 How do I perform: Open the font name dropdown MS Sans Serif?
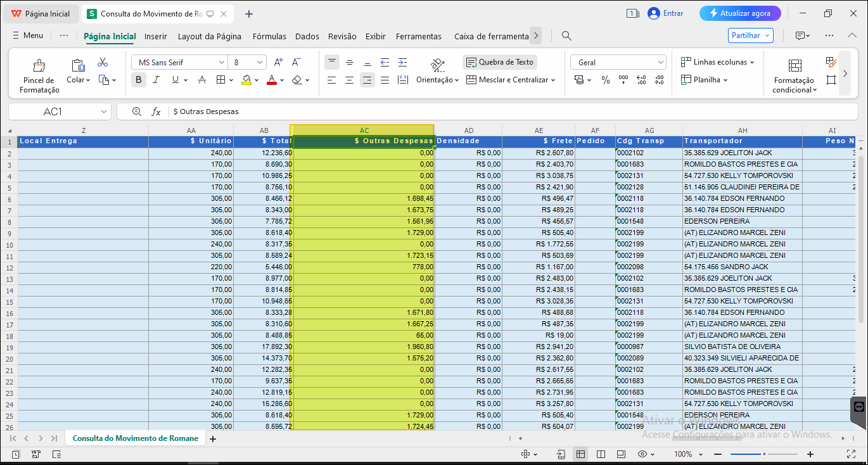222,62
